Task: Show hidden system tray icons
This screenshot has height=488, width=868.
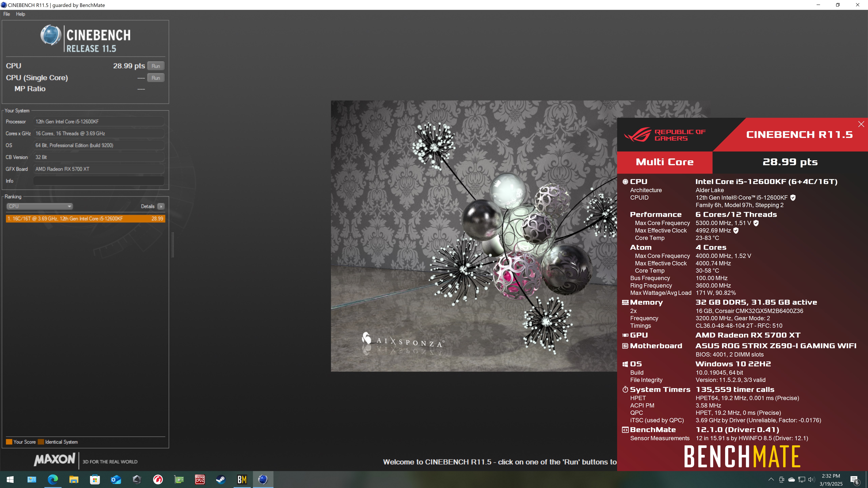Action: point(771,480)
